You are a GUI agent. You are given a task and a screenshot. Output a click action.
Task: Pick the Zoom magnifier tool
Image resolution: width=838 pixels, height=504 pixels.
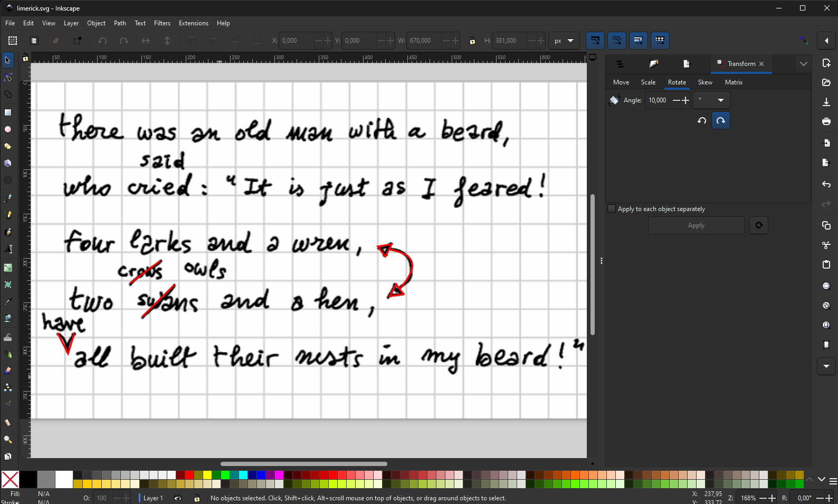[x=8, y=439]
